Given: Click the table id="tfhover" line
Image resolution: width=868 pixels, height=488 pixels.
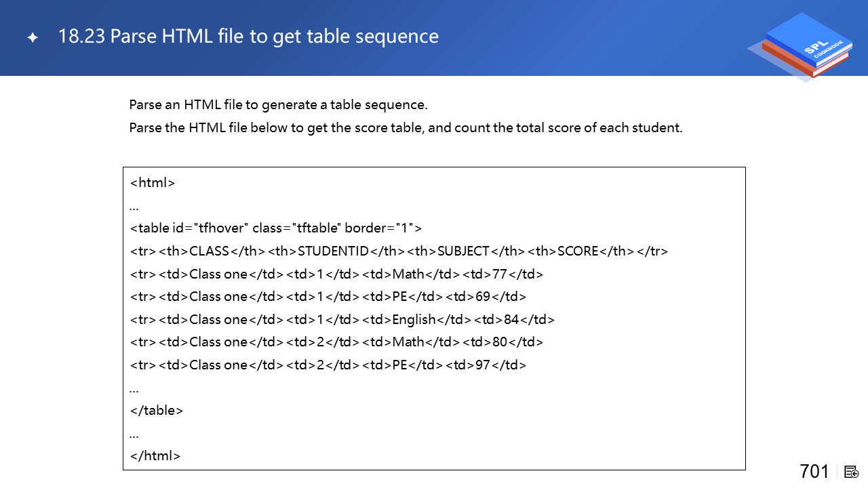Looking at the screenshot, I should [276, 228].
